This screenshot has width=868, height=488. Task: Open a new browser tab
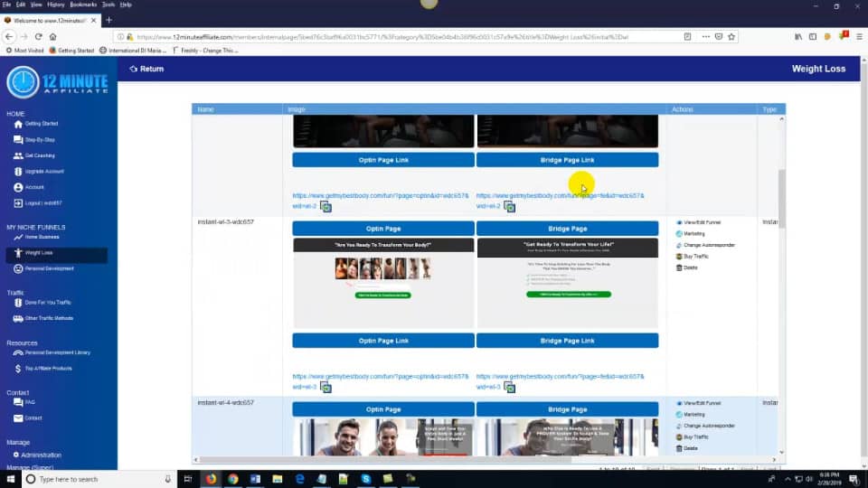pyautogui.click(x=109, y=21)
